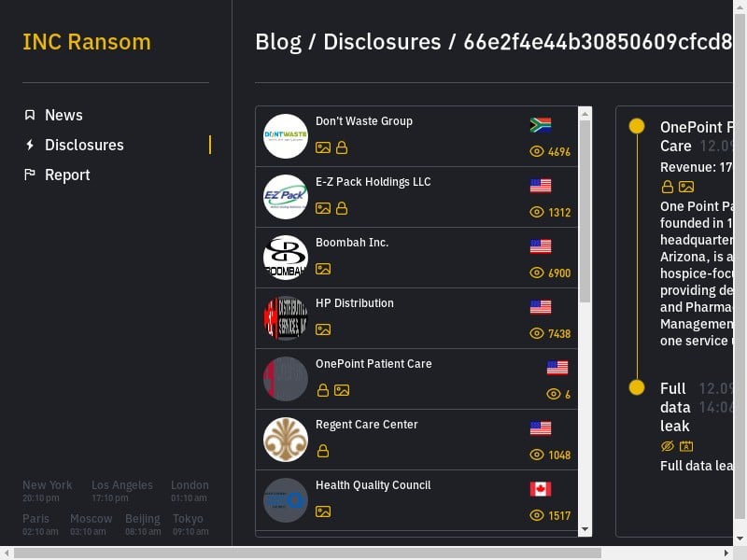Click US flag on Boombah Inc.
The width and height of the screenshot is (747, 560).
(x=541, y=246)
